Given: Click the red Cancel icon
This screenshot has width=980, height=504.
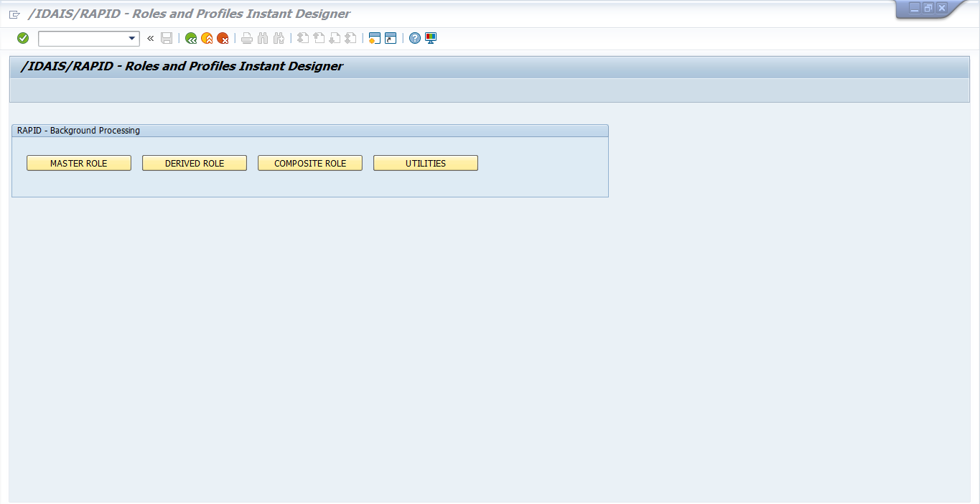Looking at the screenshot, I should tap(223, 38).
